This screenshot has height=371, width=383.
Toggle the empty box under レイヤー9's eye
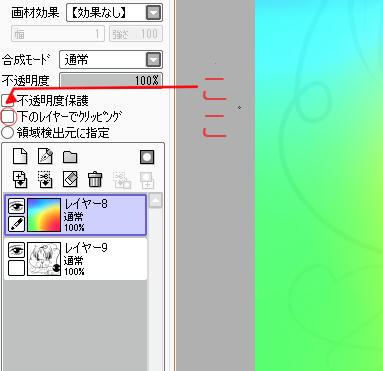16,268
